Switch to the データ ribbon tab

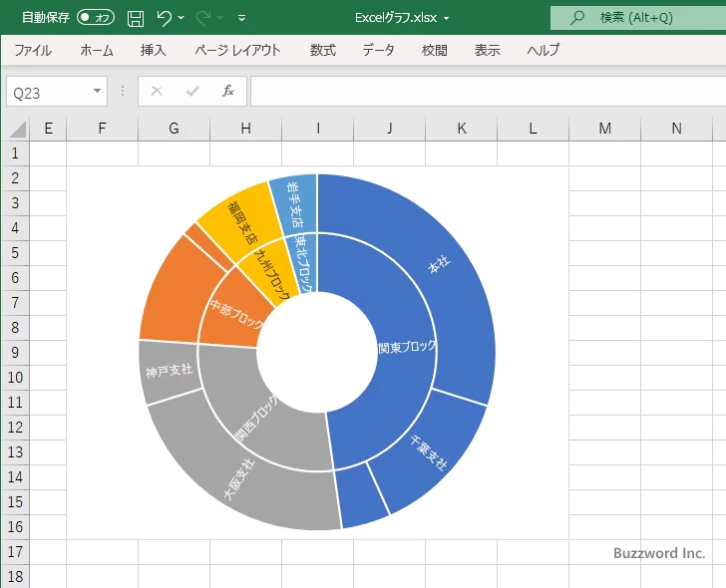click(x=378, y=50)
